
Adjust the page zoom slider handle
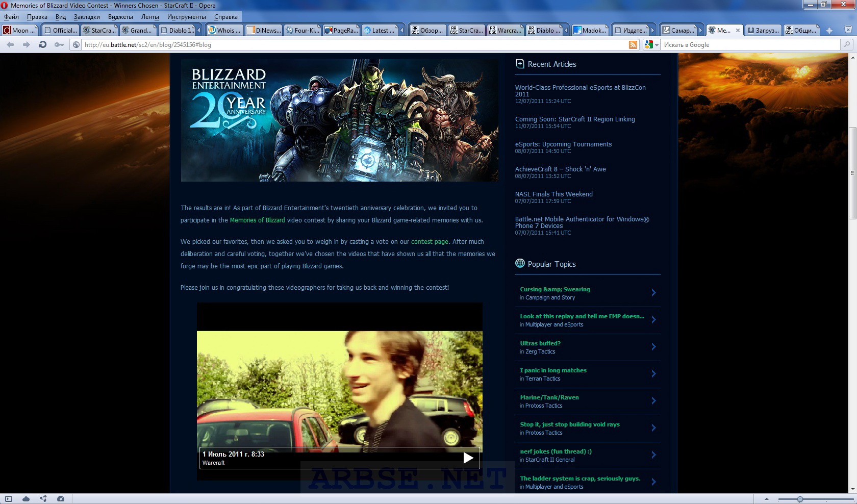(x=800, y=499)
